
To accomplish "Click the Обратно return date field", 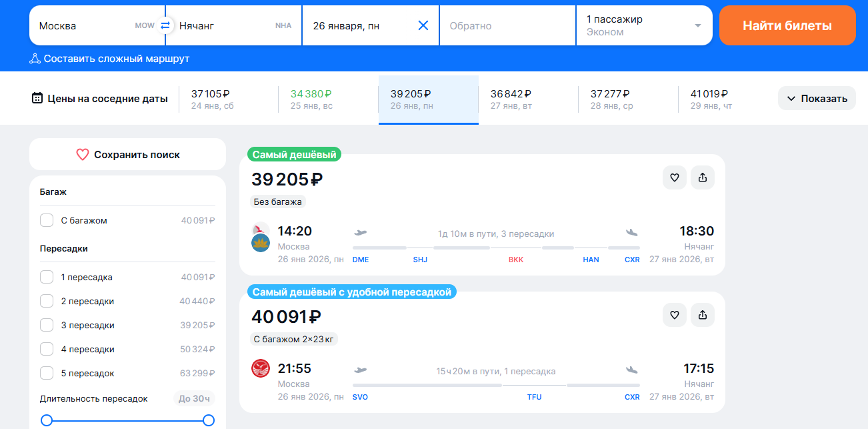I will tap(507, 25).
